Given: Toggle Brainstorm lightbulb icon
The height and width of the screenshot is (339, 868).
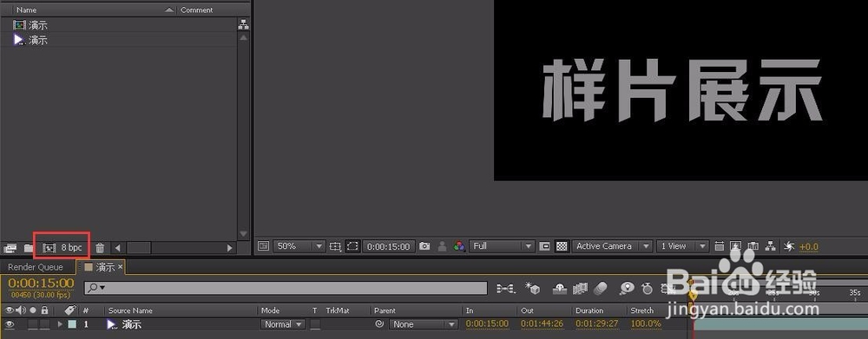Looking at the screenshot, I should tap(628, 288).
